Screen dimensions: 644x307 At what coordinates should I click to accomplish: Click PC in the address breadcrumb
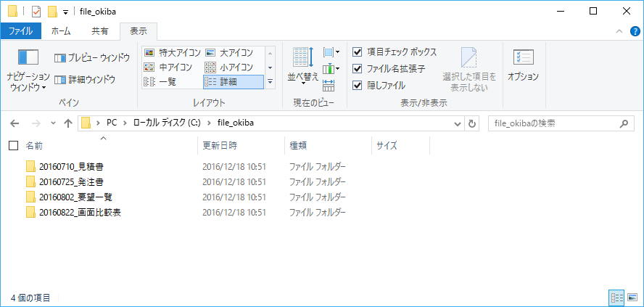point(111,123)
